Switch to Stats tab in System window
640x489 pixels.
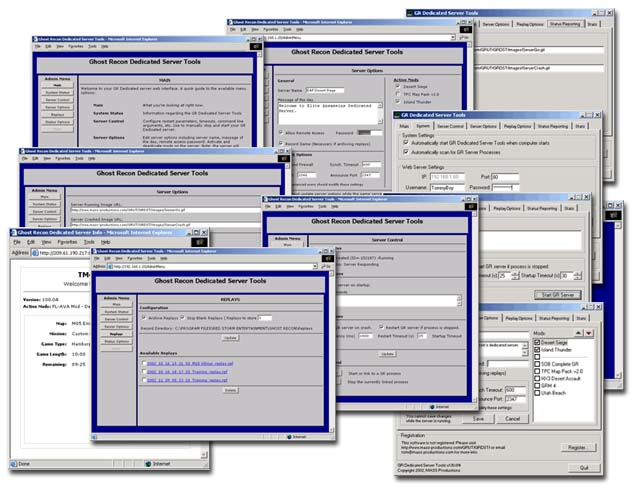[x=580, y=127]
